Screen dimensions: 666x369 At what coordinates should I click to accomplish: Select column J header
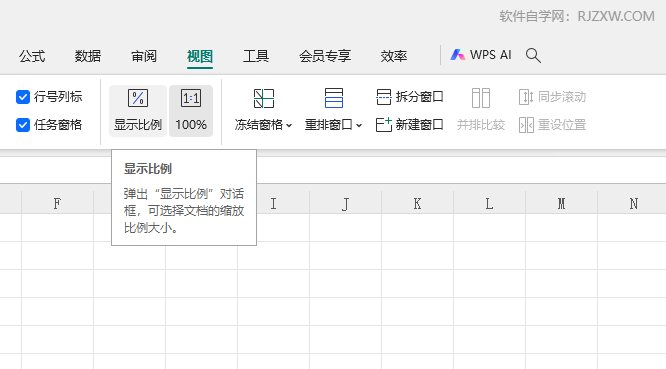[345, 203]
